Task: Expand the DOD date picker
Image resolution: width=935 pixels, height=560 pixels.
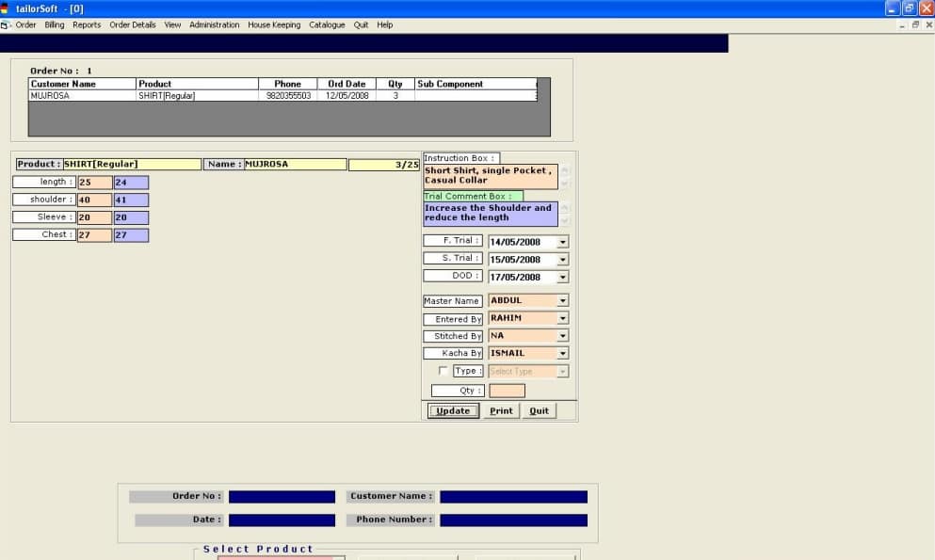Action: [562, 278]
